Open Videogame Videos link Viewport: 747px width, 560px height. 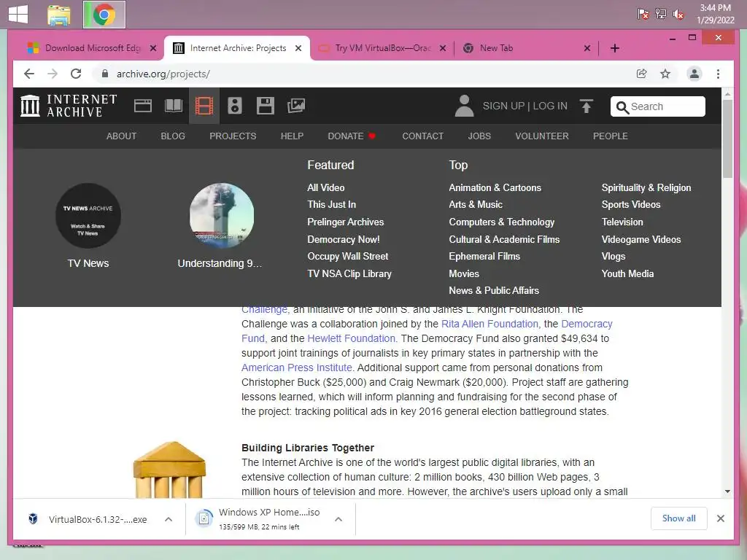(640, 239)
